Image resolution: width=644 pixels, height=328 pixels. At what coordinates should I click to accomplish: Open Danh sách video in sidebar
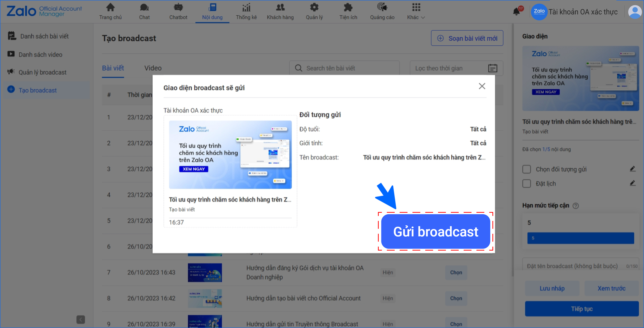point(40,55)
